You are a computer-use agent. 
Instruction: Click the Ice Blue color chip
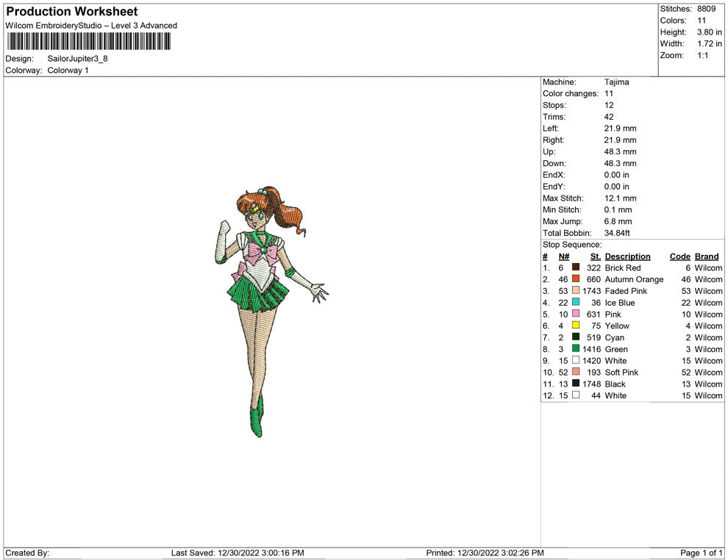(574, 303)
